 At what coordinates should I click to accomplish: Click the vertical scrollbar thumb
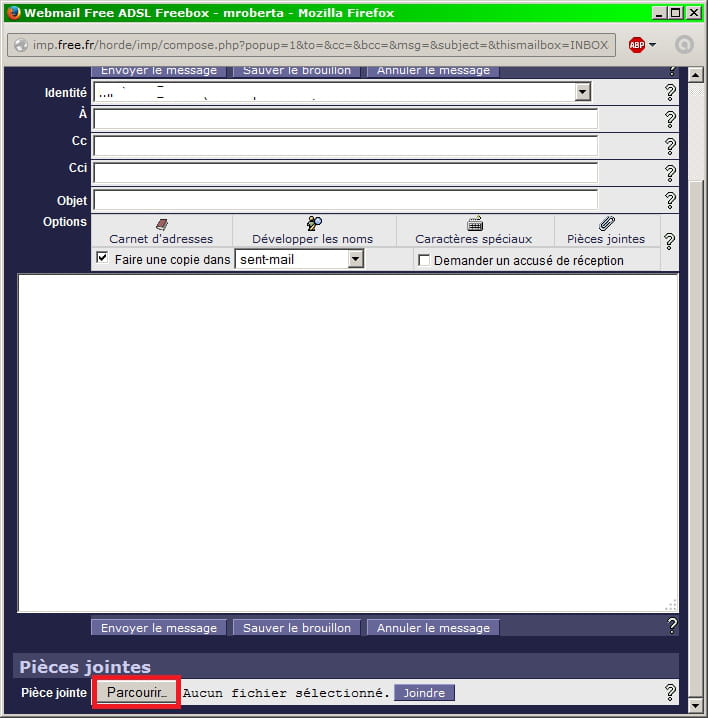coord(696,439)
